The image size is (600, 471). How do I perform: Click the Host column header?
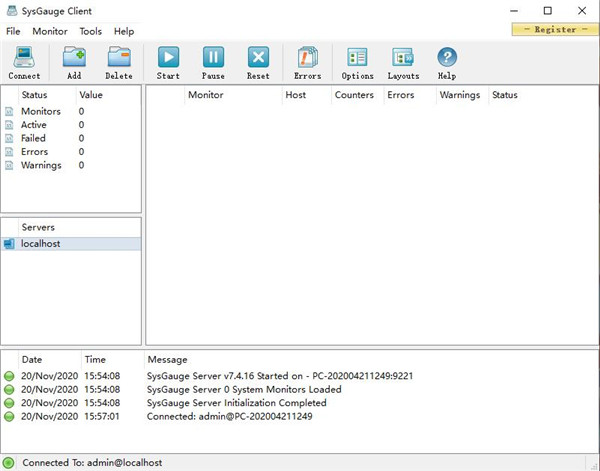[296, 95]
